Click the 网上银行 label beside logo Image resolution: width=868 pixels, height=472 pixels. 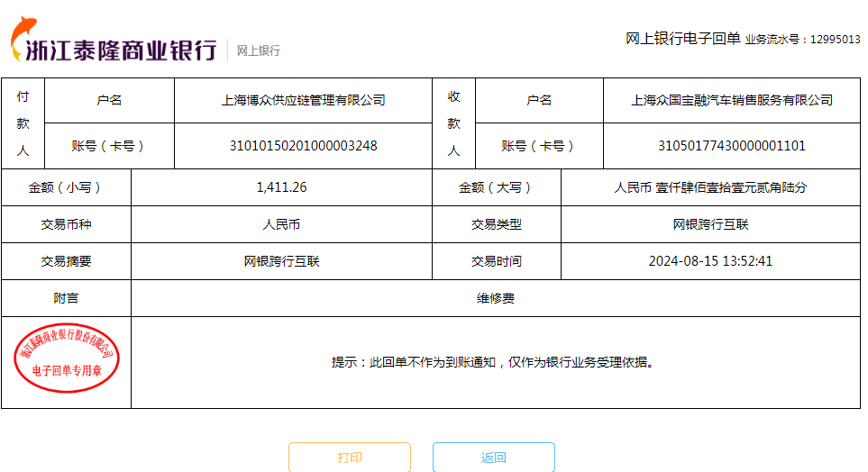[259, 50]
